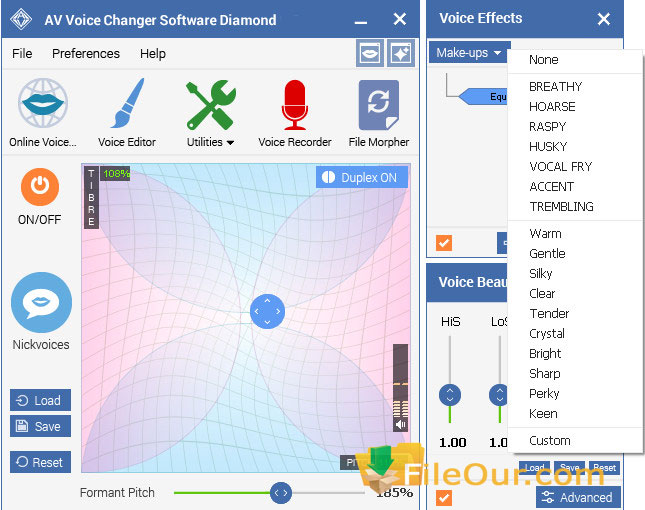
Task: Click the Reset button on main window
Action: tap(40, 462)
